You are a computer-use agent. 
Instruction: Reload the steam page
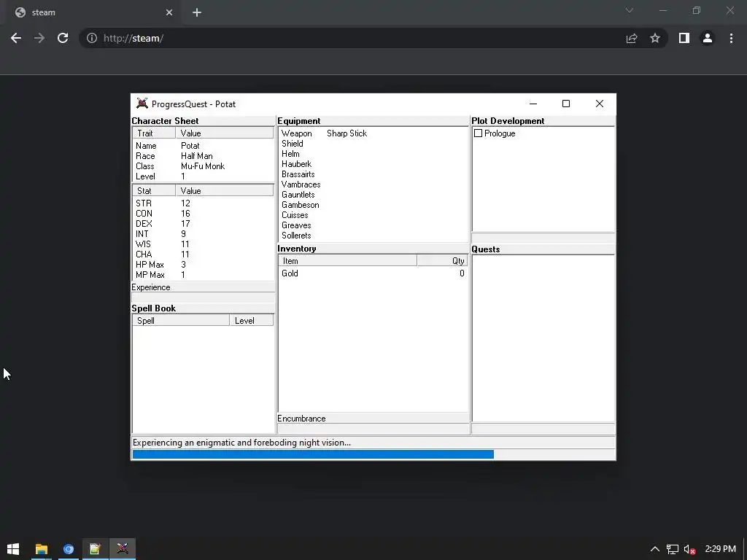(63, 38)
